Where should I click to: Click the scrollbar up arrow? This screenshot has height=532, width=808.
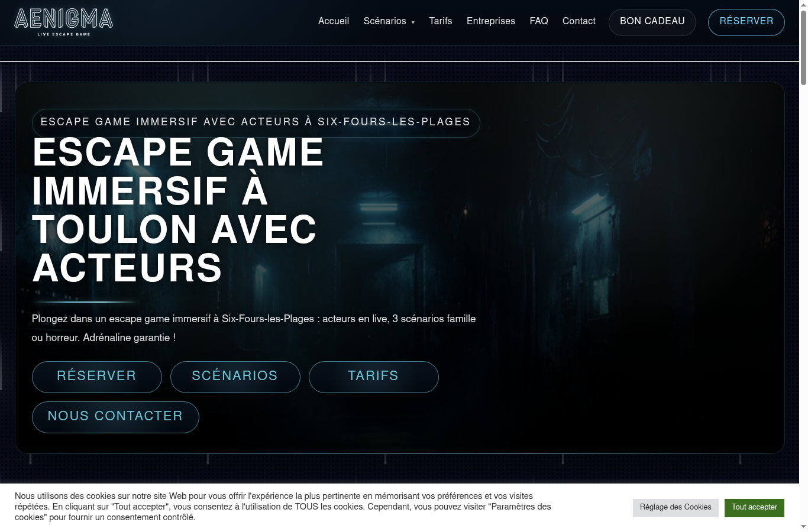pos(803,4)
